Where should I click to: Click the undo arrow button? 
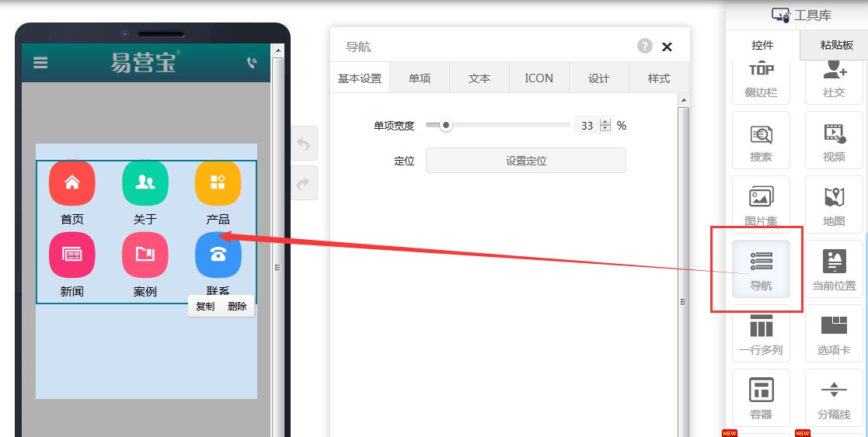304,144
